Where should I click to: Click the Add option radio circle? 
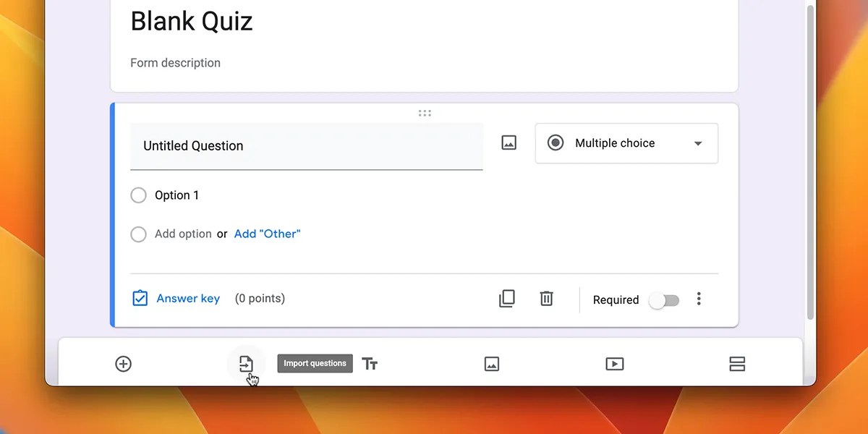138,234
